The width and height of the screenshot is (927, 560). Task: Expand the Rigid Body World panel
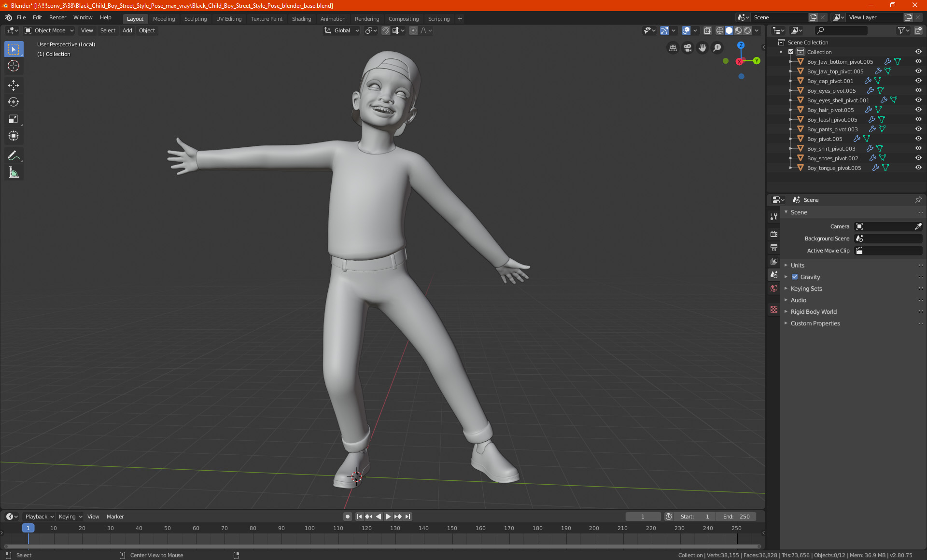click(813, 312)
